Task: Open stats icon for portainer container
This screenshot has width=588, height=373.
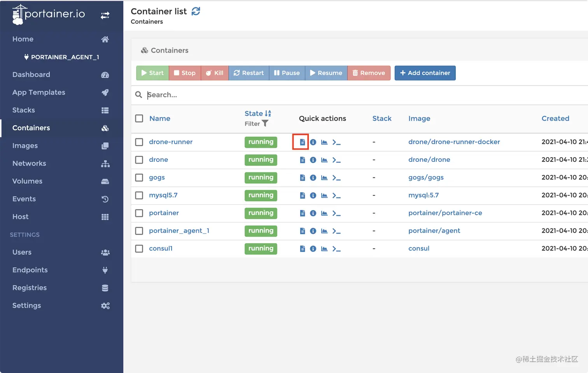Action: pos(324,213)
